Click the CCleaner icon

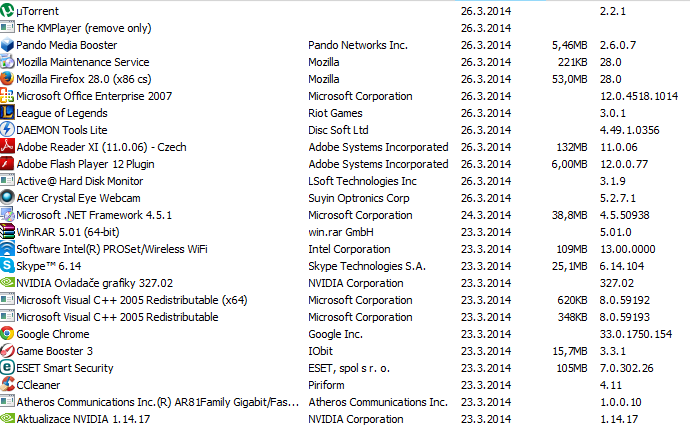point(8,385)
